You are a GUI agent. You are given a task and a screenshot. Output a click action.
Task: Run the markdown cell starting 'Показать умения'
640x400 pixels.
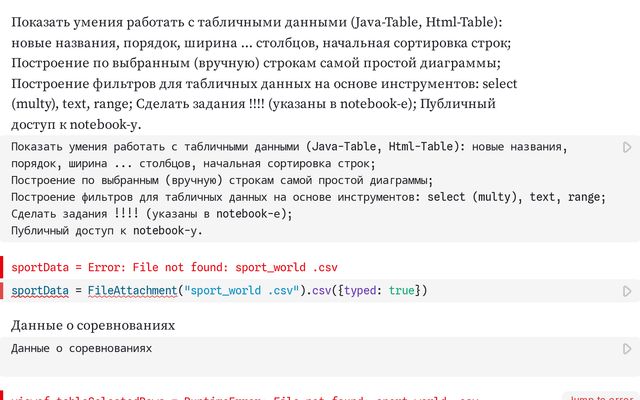point(627,147)
